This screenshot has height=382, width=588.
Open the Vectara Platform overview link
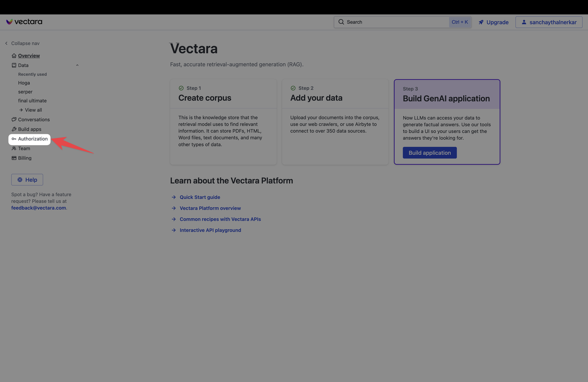210,208
